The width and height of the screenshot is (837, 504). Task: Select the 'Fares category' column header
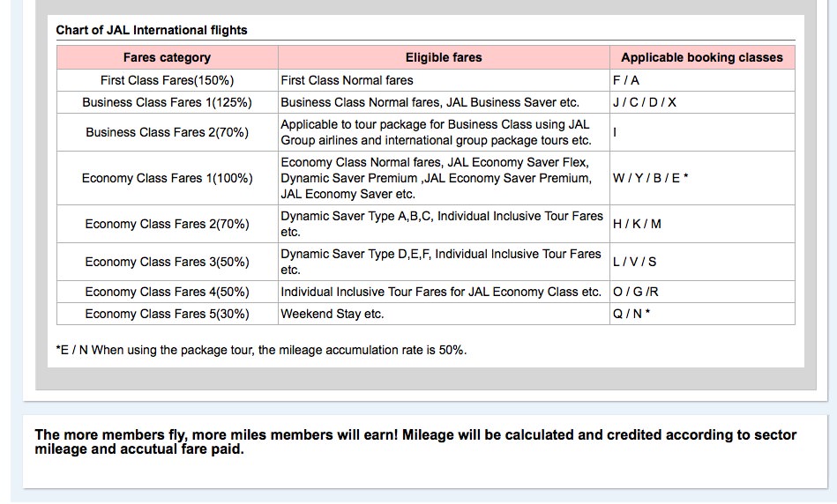click(x=167, y=57)
